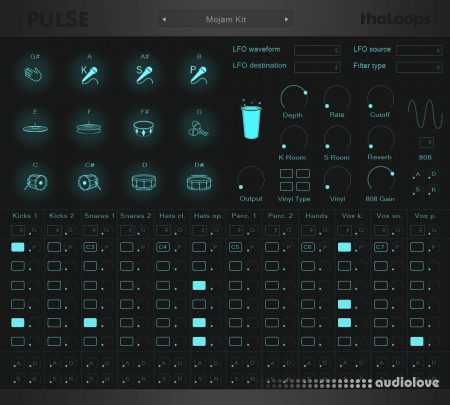Go to next preset with right arrow
Screen dimensions: 450x405
point(286,19)
